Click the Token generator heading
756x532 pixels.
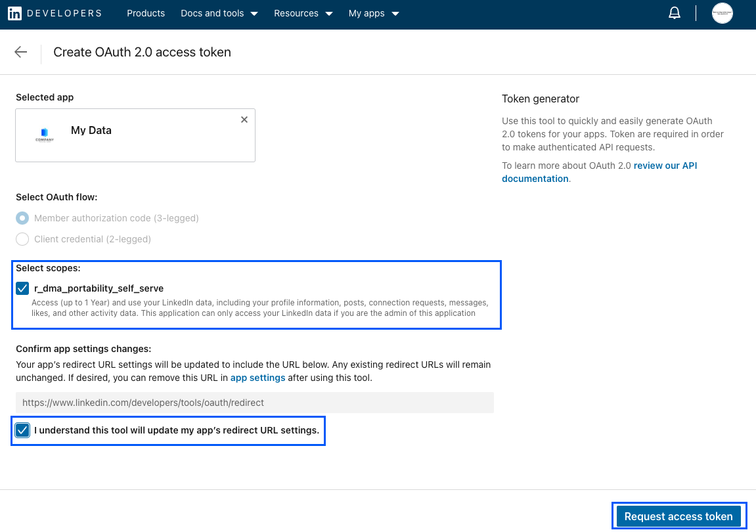pyautogui.click(x=541, y=99)
